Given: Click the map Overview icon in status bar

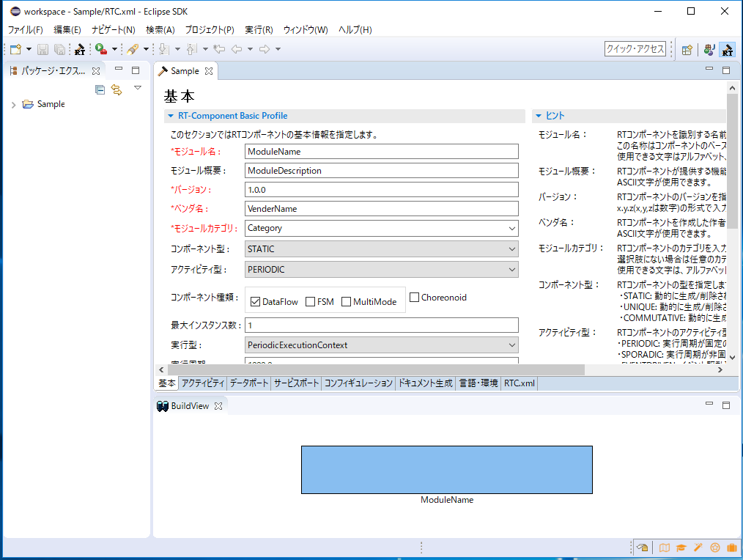Looking at the screenshot, I should pyautogui.click(x=665, y=548).
